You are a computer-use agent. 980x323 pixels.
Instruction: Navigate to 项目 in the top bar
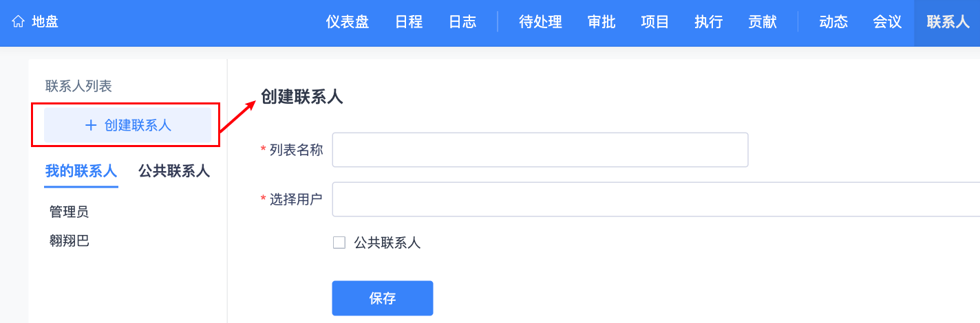655,22
